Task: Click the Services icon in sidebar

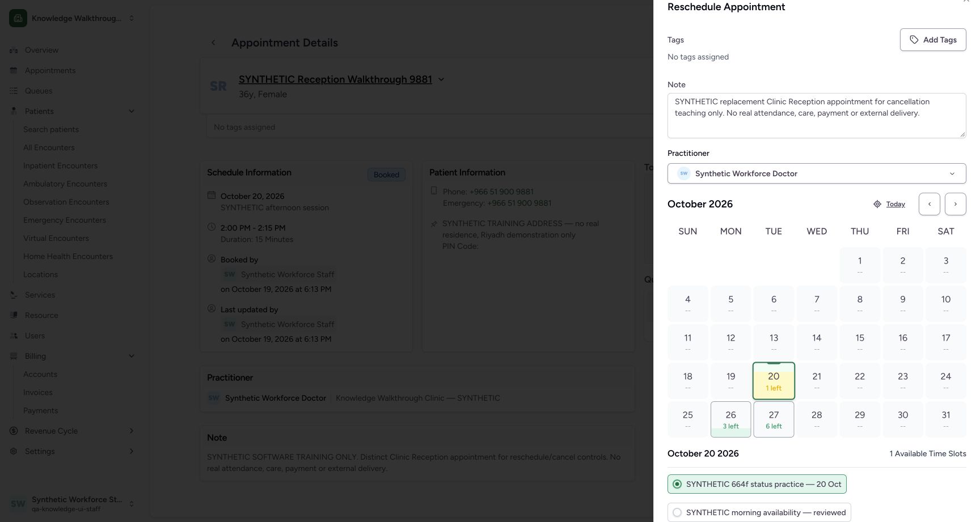Action: [x=14, y=295]
